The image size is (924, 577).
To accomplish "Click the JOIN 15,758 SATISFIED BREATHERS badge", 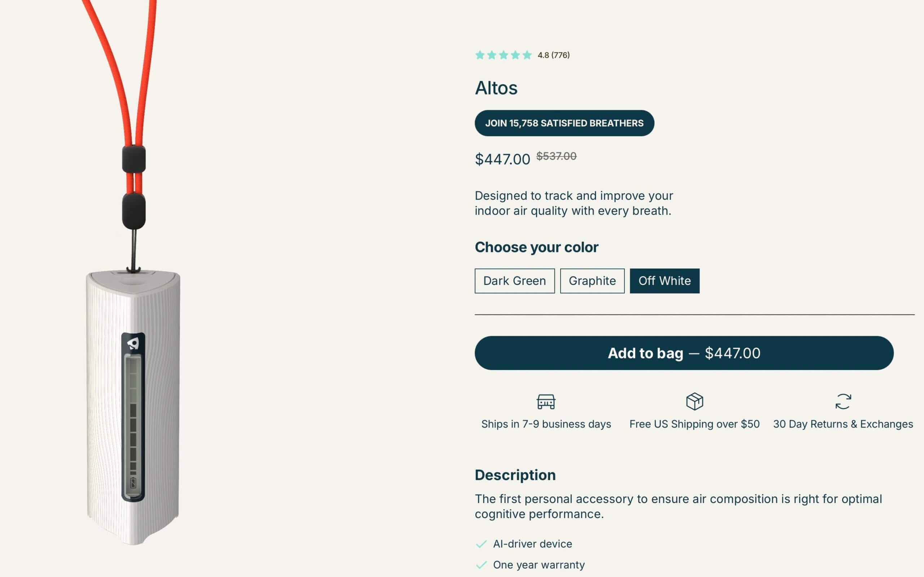I will 564,123.
